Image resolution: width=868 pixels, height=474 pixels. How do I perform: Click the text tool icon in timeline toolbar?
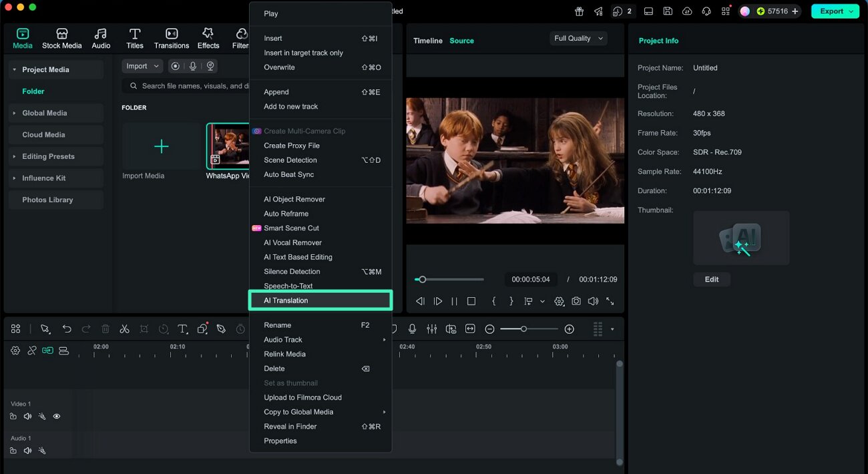pyautogui.click(x=182, y=329)
